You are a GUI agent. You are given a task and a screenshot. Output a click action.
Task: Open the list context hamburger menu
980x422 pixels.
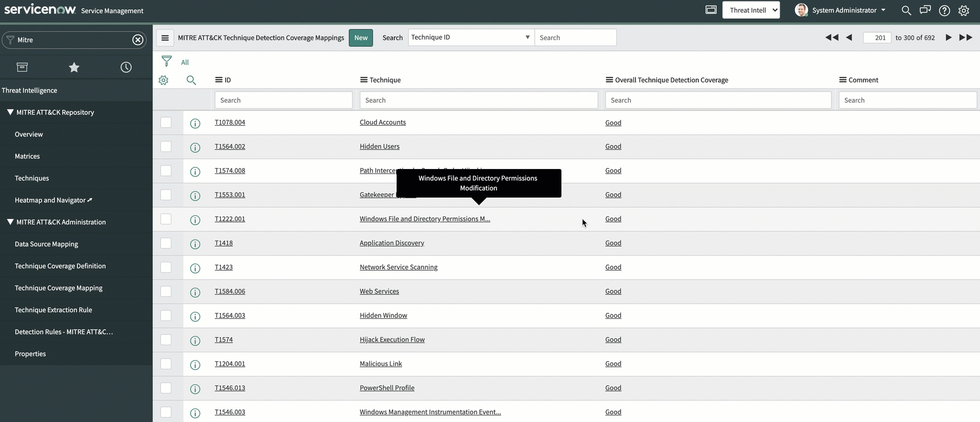pyautogui.click(x=165, y=38)
